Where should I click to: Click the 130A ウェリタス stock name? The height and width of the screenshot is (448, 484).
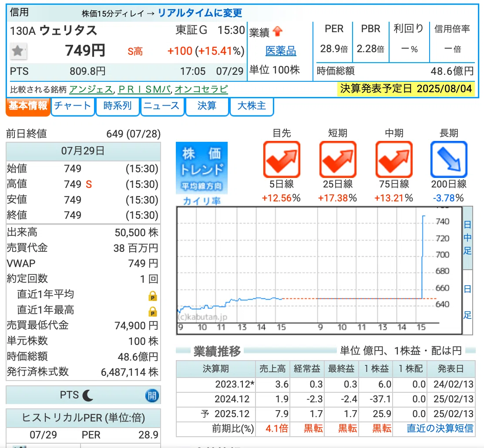point(54,30)
